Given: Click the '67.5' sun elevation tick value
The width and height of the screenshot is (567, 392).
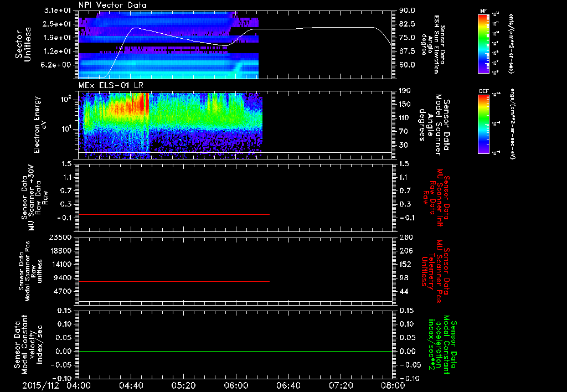Looking at the screenshot, I should (x=407, y=51).
